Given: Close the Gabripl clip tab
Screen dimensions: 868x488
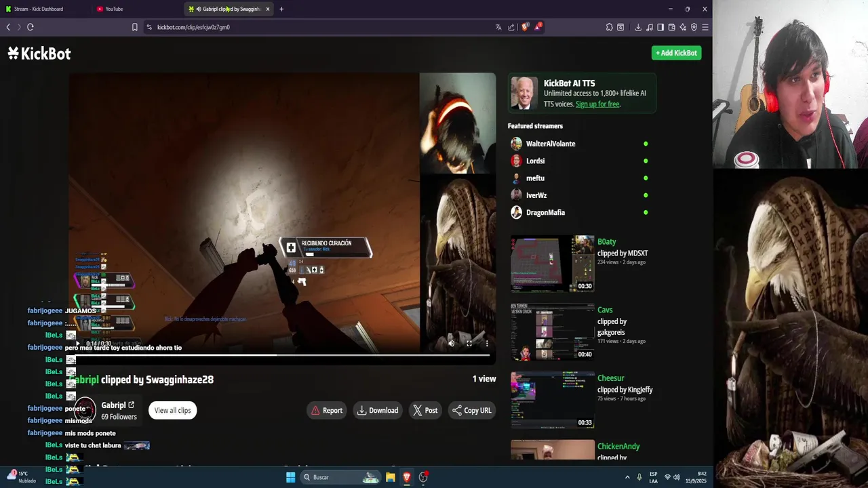Looking at the screenshot, I should (x=268, y=9).
